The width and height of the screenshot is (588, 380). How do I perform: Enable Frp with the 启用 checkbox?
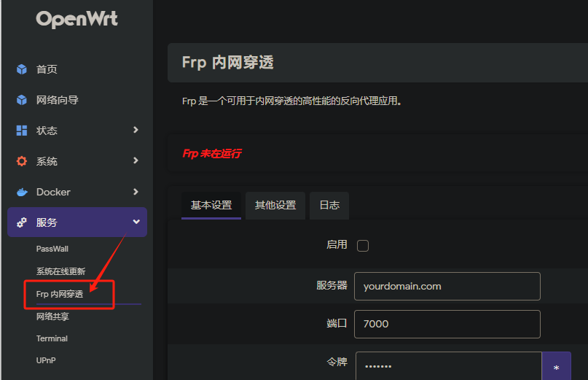363,246
